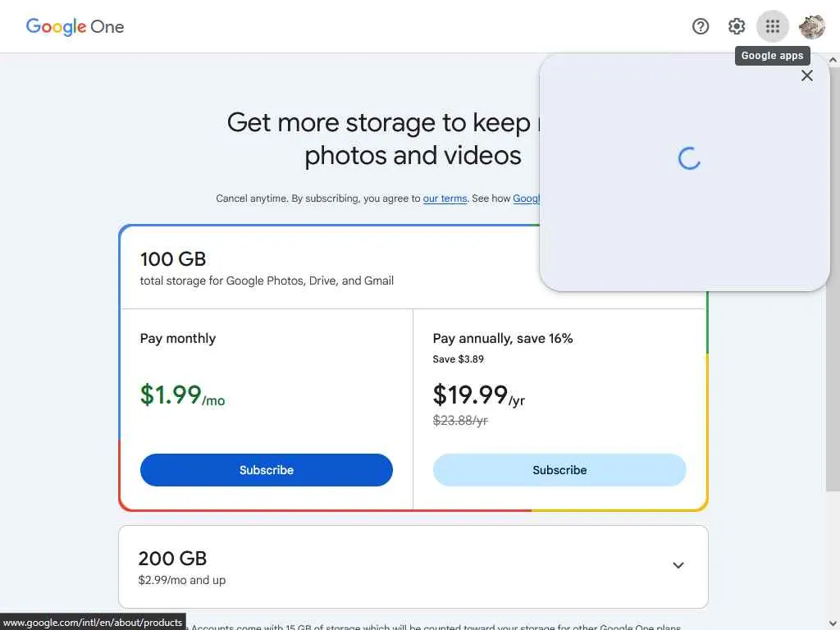Screen dimensions: 840x630
Task: Open the Settings gear icon
Action: (x=737, y=26)
